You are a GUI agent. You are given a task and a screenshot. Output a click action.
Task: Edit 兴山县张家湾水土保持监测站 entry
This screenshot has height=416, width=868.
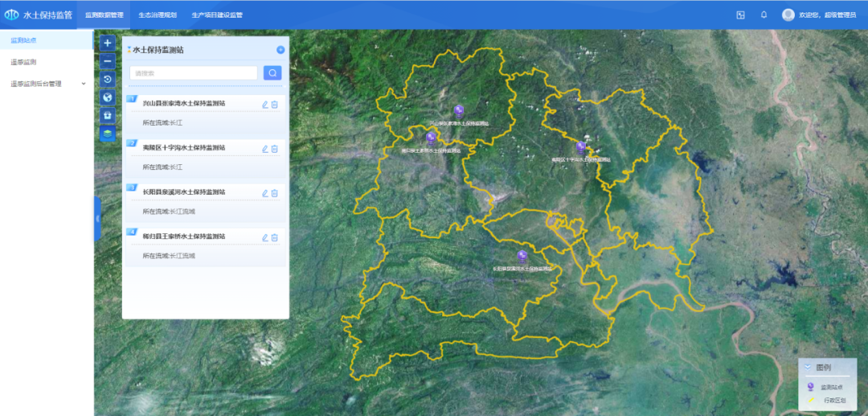click(x=264, y=104)
